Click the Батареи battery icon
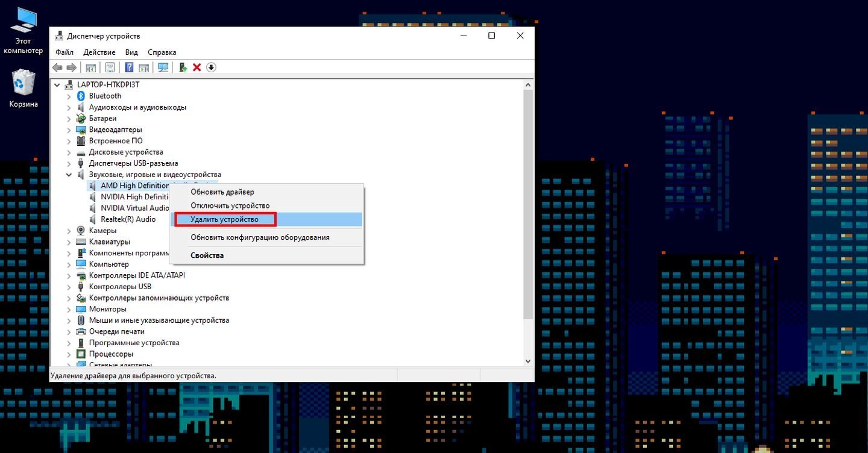868x453 pixels. point(81,119)
